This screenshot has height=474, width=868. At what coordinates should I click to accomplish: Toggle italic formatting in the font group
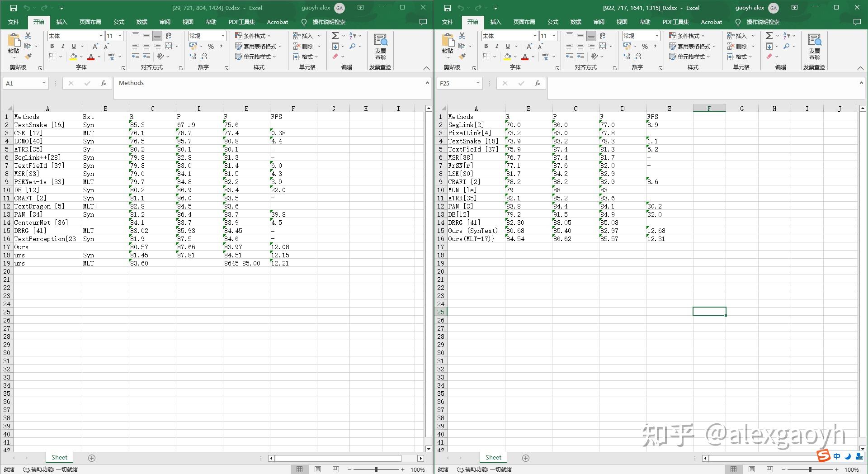tap(62, 46)
